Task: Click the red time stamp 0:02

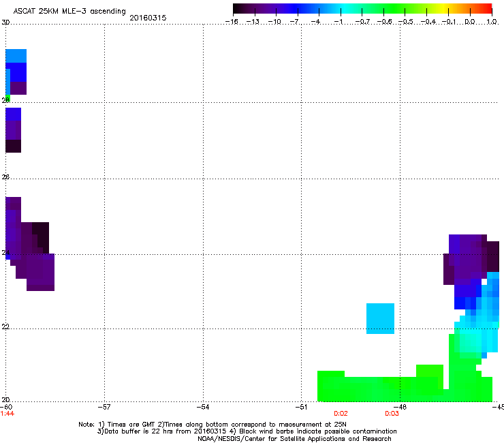Action: [341, 414]
